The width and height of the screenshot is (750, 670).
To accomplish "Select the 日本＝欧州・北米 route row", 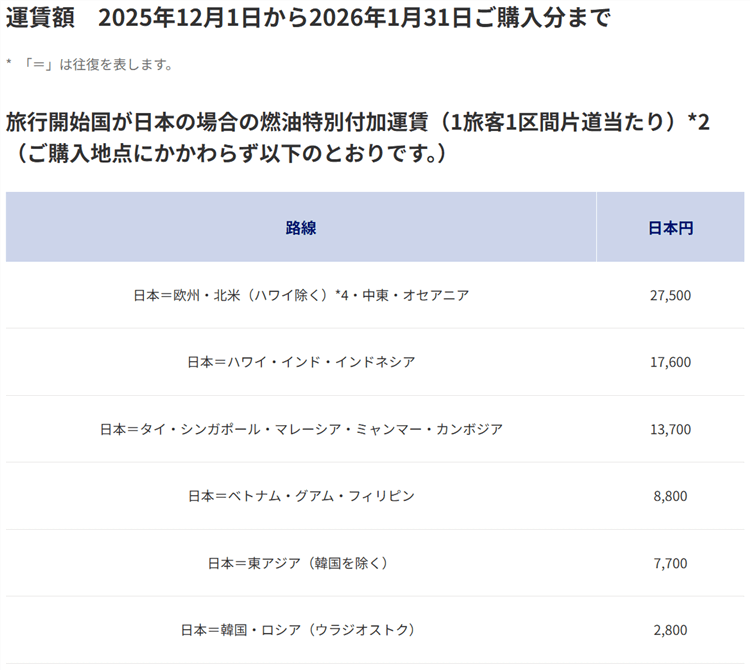I will (301, 295).
